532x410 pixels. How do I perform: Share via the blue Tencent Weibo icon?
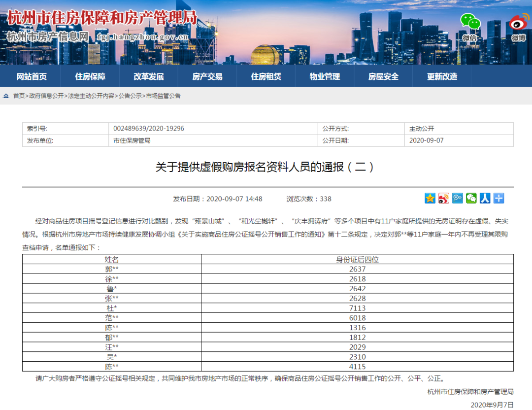(x=458, y=198)
